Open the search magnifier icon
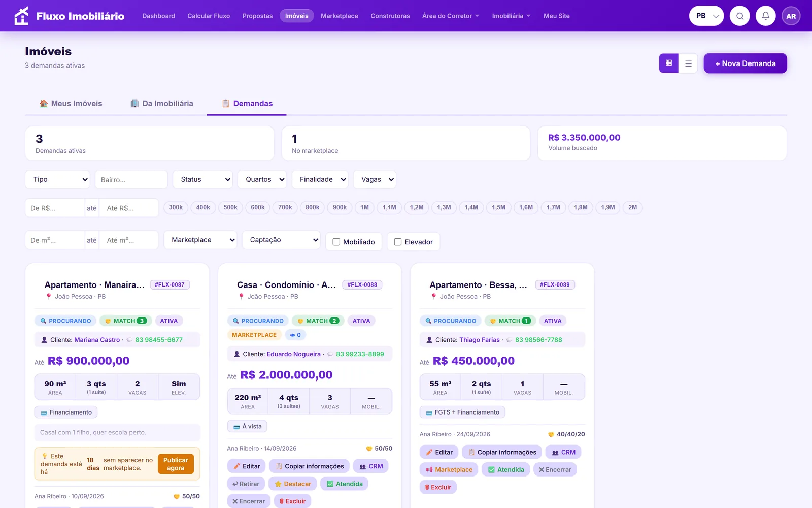The image size is (812, 508). pyautogui.click(x=740, y=16)
